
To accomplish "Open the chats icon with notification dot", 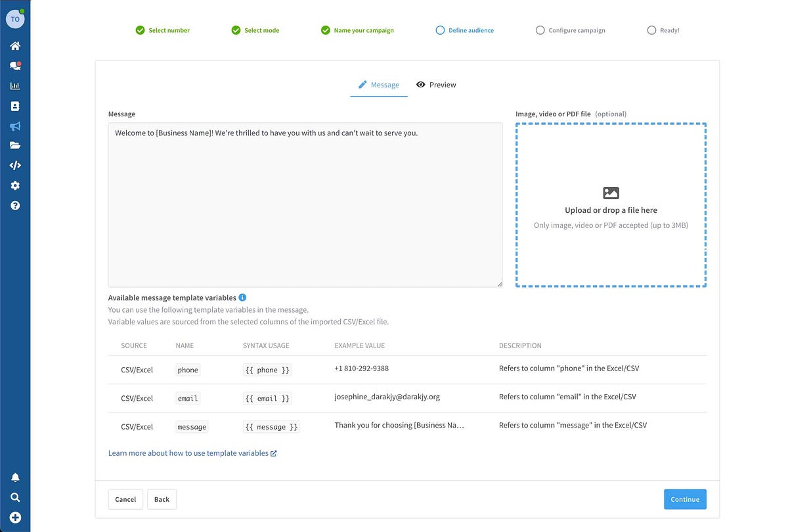I will pyautogui.click(x=15, y=66).
